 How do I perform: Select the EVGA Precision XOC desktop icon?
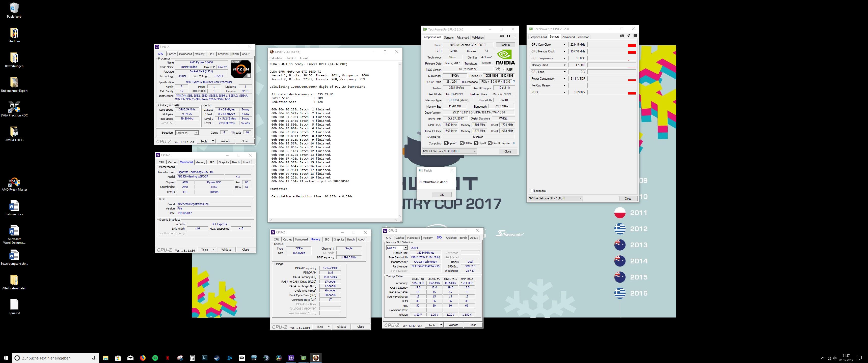pos(14,109)
